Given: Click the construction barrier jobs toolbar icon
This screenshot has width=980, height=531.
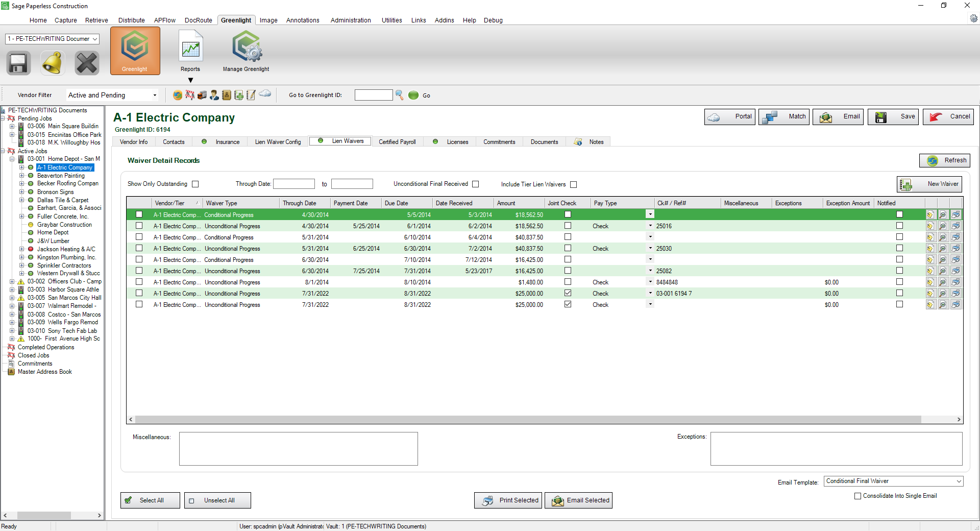Looking at the screenshot, I should (190, 95).
